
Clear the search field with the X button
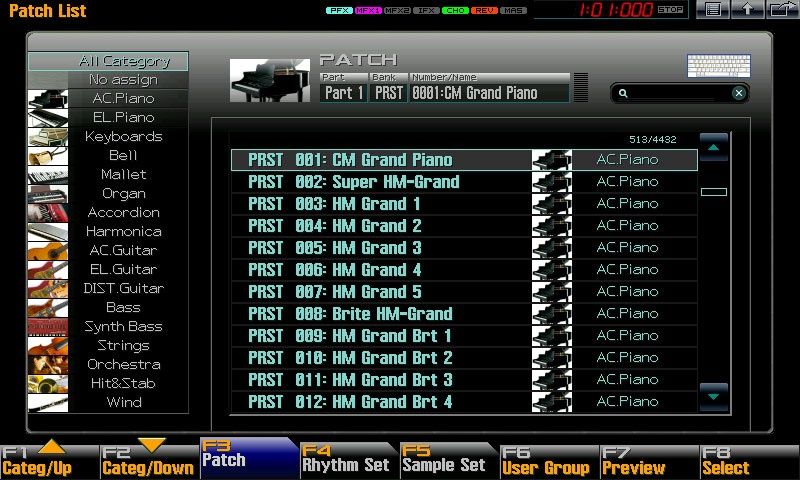tap(738, 93)
